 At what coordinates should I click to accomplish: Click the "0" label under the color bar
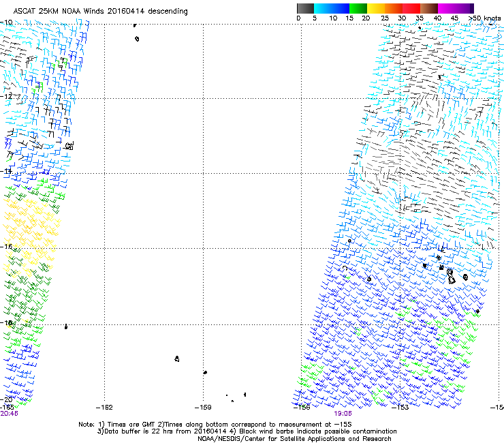click(298, 18)
